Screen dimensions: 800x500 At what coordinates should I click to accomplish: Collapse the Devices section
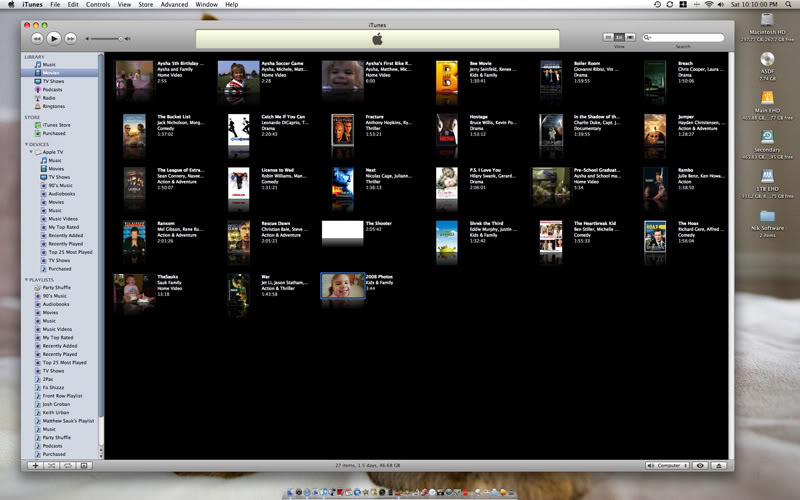[x=27, y=144]
